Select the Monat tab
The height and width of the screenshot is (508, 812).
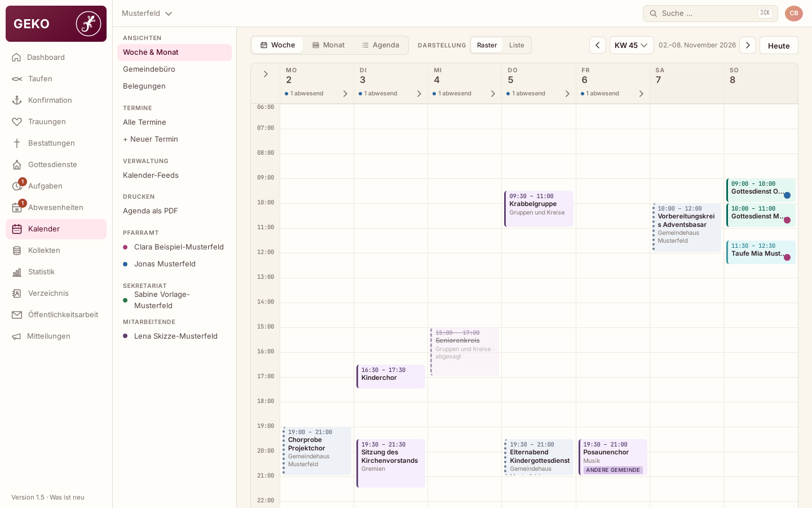click(x=328, y=45)
